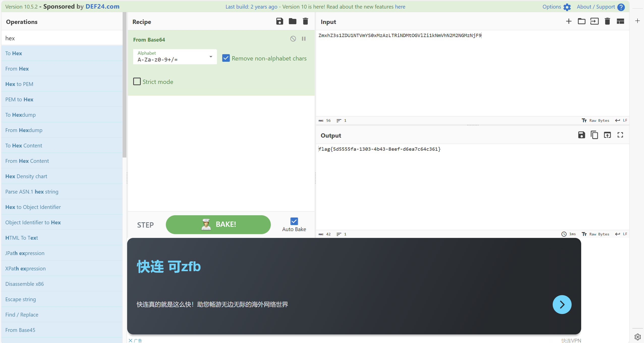Toggle Remove non-alphabet chars checkbox
Image resolution: width=644 pixels, height=343 pixels.
pyautogui.click(x=226, y=58)
